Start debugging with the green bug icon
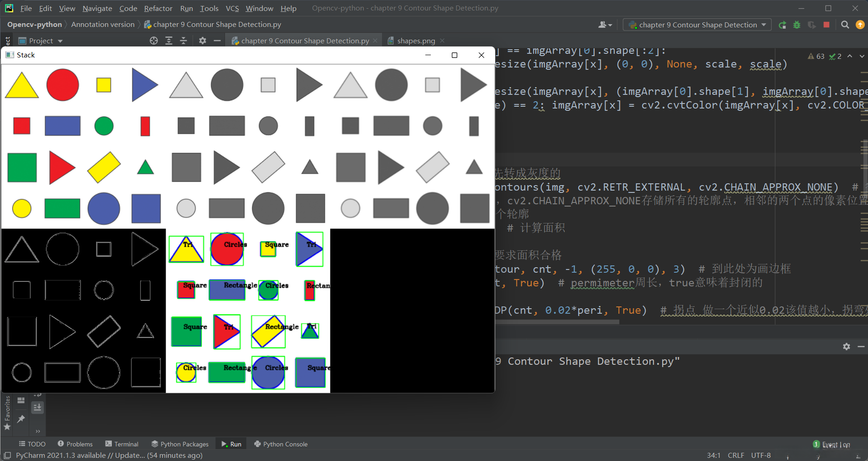The image size is (868, 461). (797, 25)
